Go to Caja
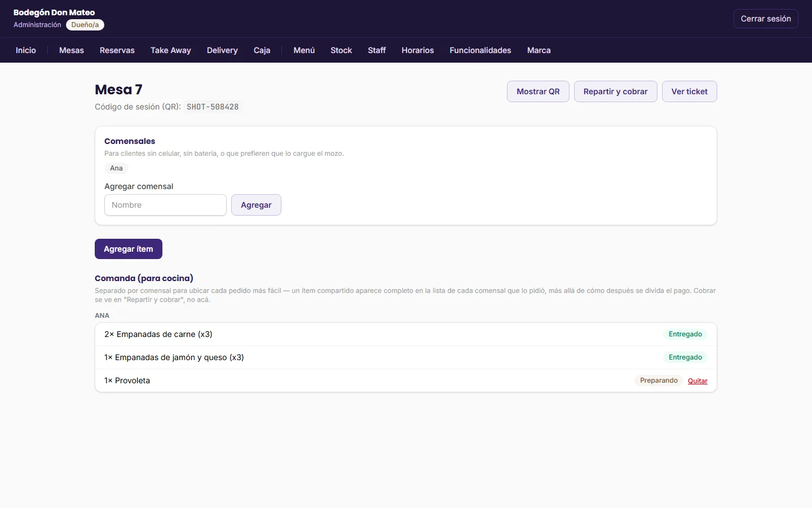 pos(262,50)
